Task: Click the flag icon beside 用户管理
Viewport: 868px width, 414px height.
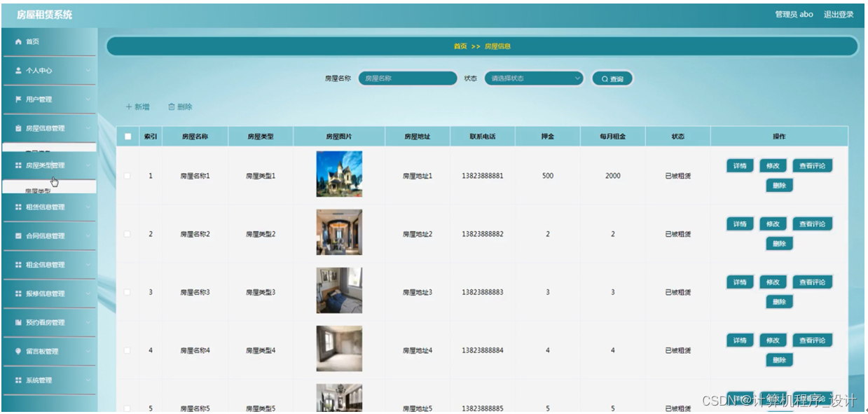Action: [x=18, y=99]
